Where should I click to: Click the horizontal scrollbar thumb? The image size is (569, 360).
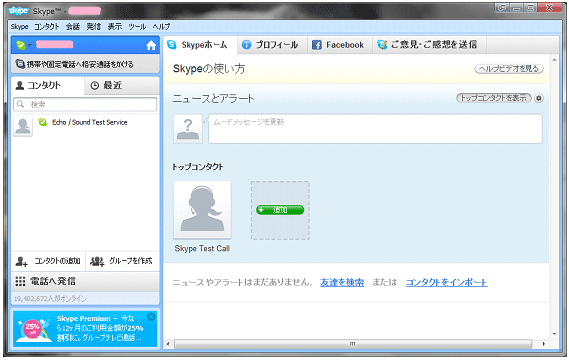[x=353, y=344]
